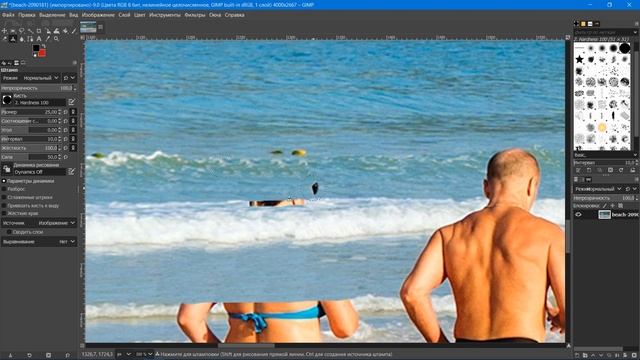
Task: Click the image tab thumbnail
Action: [88, 27]
